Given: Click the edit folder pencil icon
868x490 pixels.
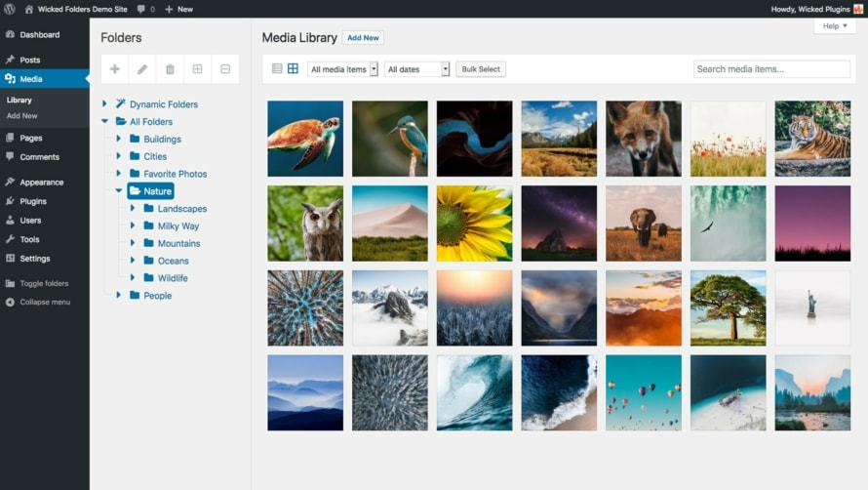Looking at the screenshot, I should point(142,69).
